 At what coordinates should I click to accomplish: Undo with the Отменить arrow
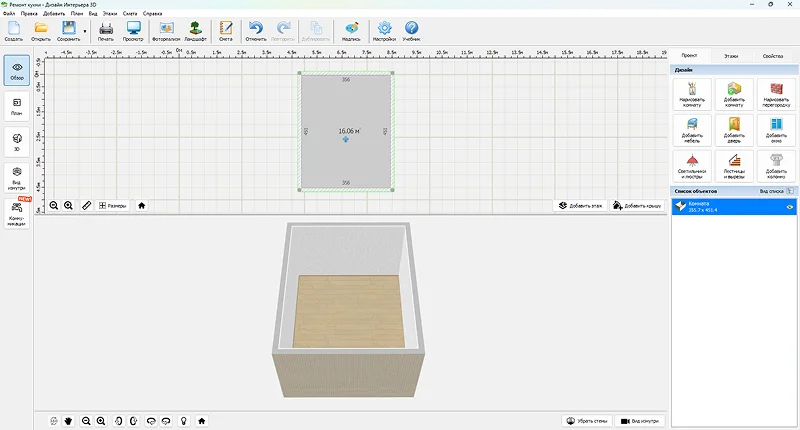click(x=256, y=31)
